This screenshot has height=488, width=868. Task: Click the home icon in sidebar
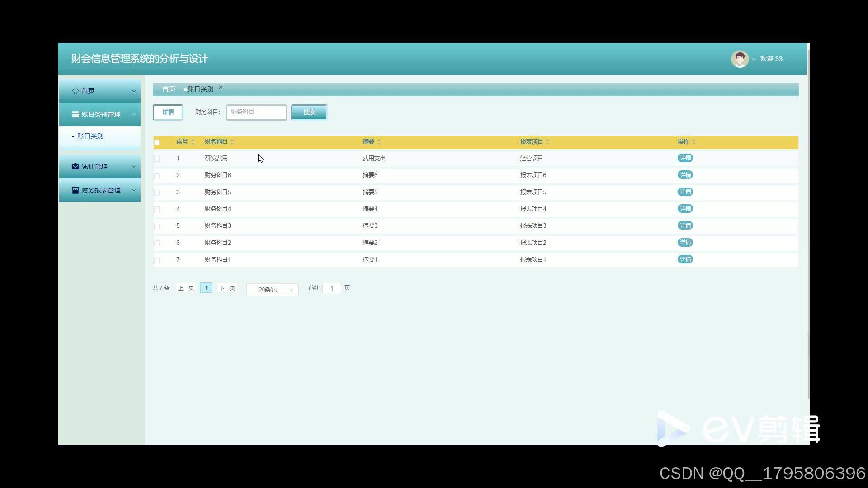click(75, 91)
